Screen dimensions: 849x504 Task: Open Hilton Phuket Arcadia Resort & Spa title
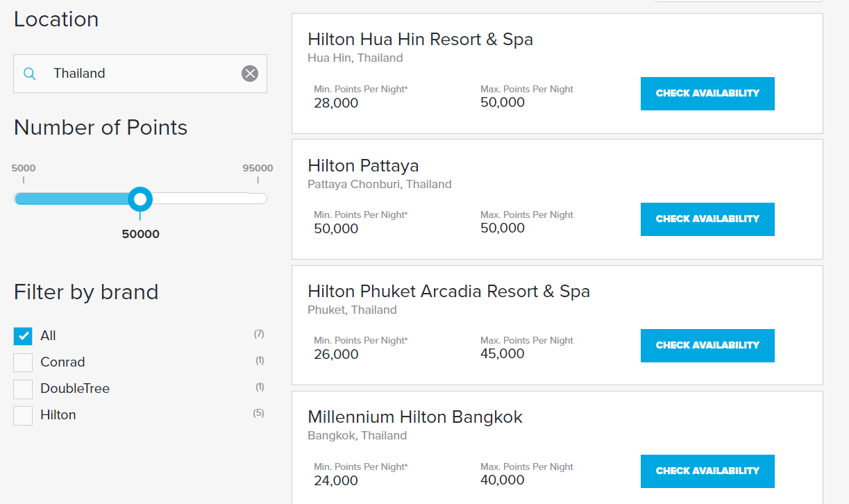click(448, 292)
